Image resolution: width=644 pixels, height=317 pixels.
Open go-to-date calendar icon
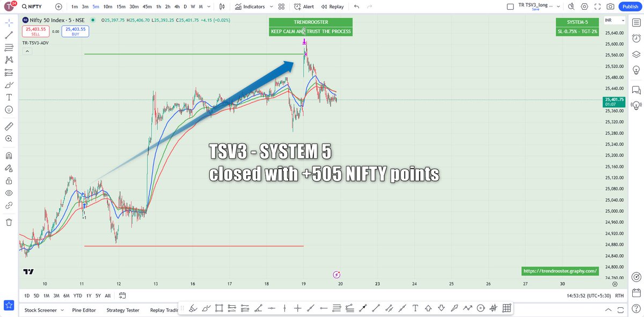[122, 296]
